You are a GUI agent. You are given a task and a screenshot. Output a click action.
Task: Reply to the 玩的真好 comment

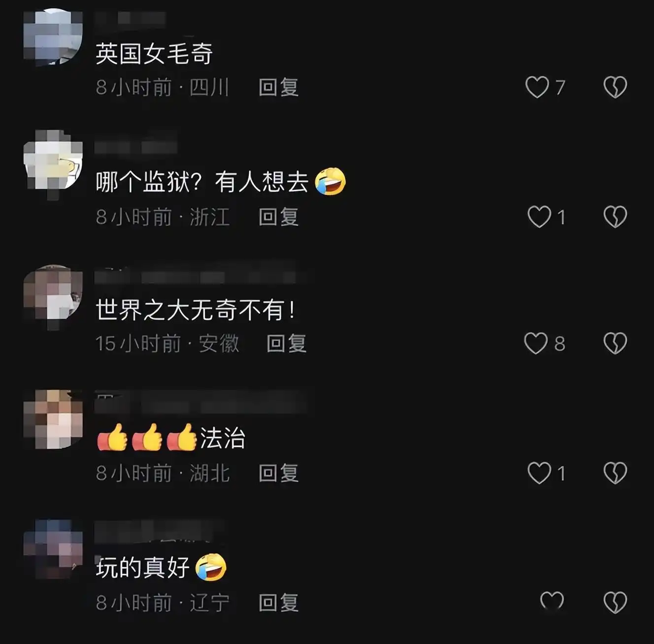click(x=279, y=603)
